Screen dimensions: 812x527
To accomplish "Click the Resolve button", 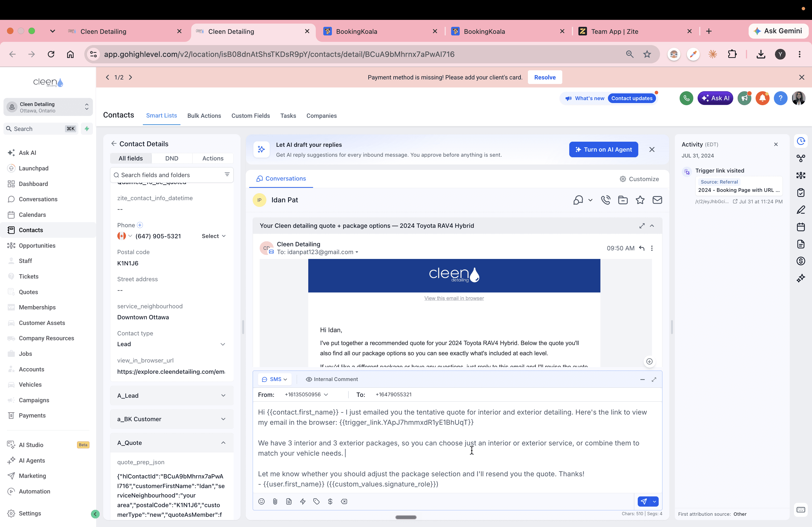I will coord(545,77).
